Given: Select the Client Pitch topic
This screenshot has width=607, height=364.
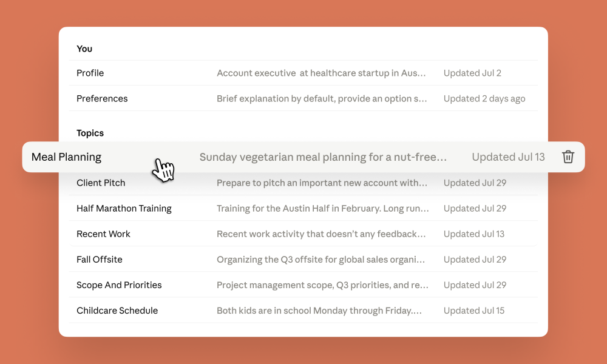Looking at the screenshot, I should tap(303, 183).
